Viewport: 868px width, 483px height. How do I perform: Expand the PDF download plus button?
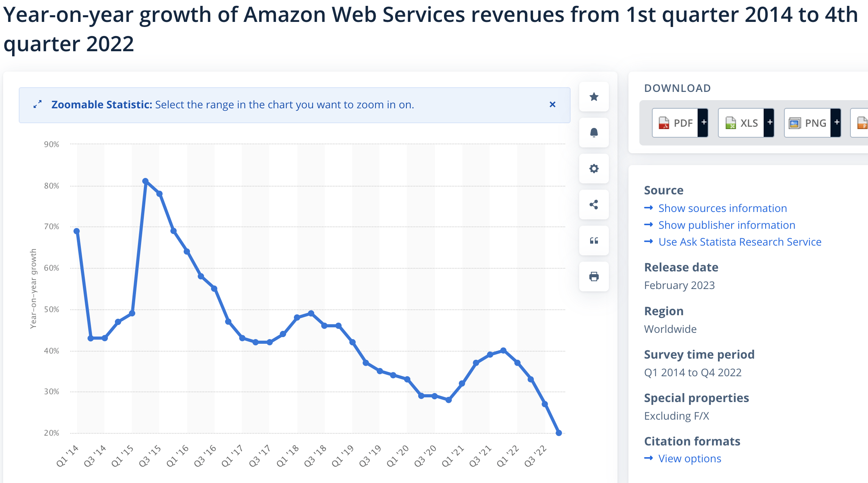pyautogui.click(x=703, y=122)
